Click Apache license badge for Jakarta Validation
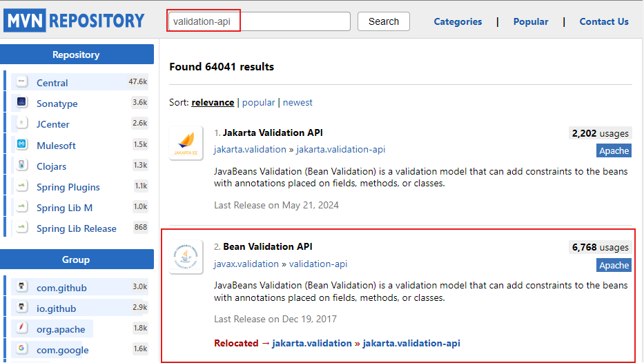 tap(614, 150)
